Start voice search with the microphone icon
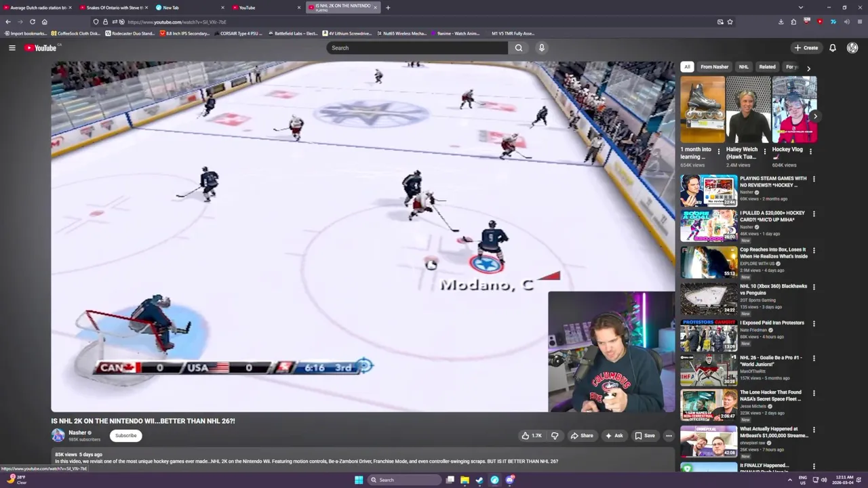Viewport: 868px width, 488px height. 541,47
